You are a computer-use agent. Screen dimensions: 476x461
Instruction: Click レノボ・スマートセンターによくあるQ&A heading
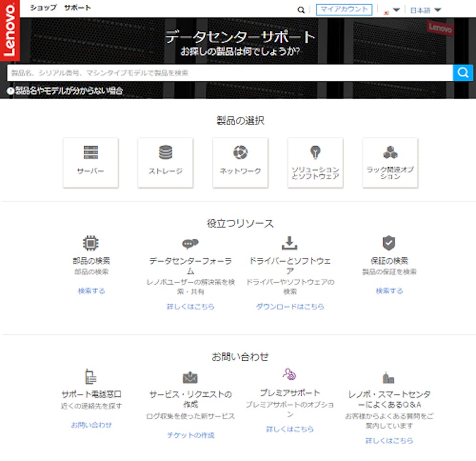click(389, 399)
